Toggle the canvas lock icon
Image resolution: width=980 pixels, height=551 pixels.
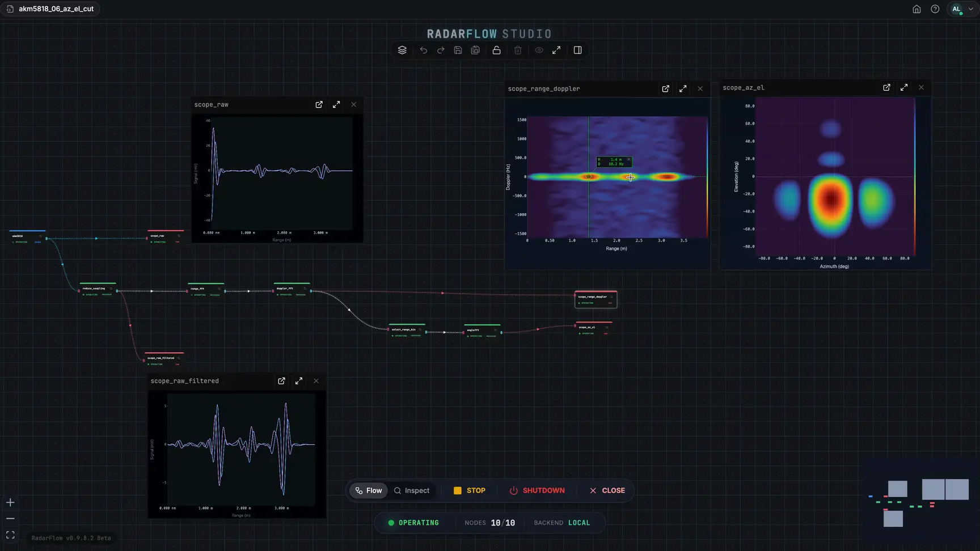pyautogui.click(x=496, y=50)
